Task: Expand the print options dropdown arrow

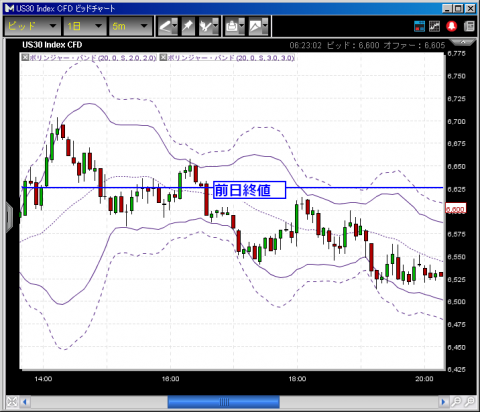Action: tap(242, 26)
